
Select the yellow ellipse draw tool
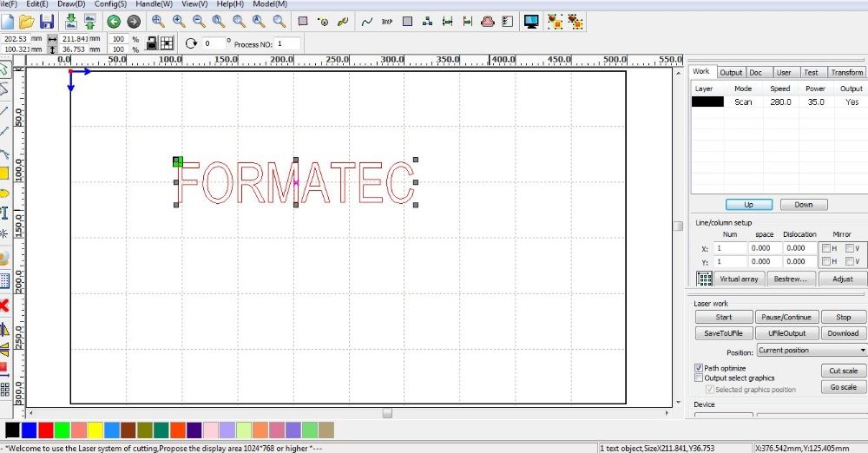3,194
